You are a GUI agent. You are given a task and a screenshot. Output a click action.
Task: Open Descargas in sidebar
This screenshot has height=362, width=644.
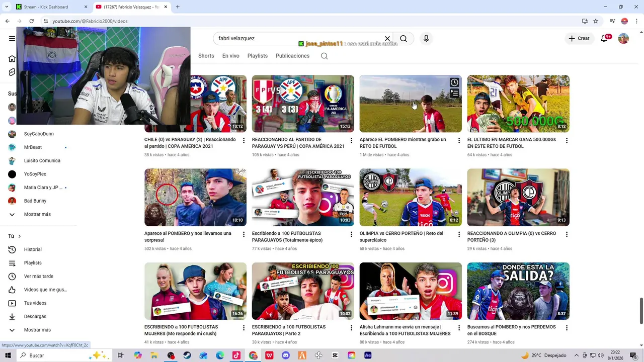(35, 317)
